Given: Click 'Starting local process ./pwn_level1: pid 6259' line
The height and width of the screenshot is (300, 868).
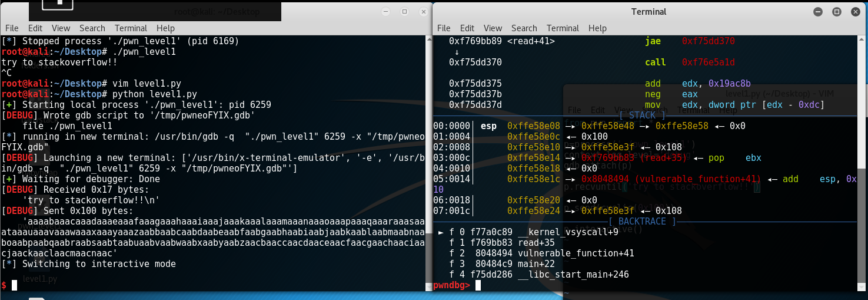Looking at the screenshot, I should pyautogui.click(x=137, y=105).
